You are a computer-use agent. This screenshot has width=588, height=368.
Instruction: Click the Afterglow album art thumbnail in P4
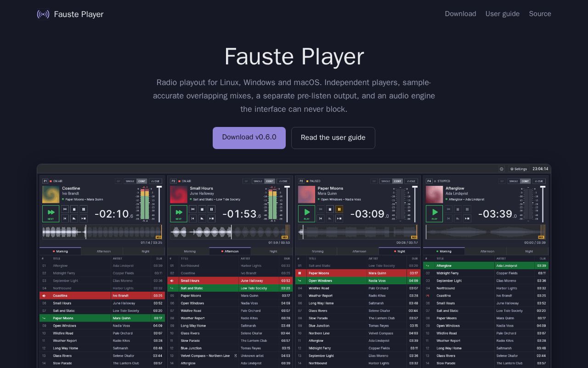(x=435, y=195)
